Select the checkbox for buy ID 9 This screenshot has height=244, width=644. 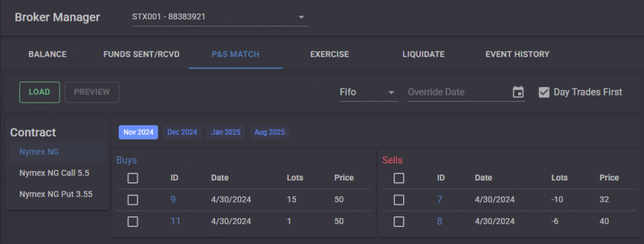pos(133,200)
